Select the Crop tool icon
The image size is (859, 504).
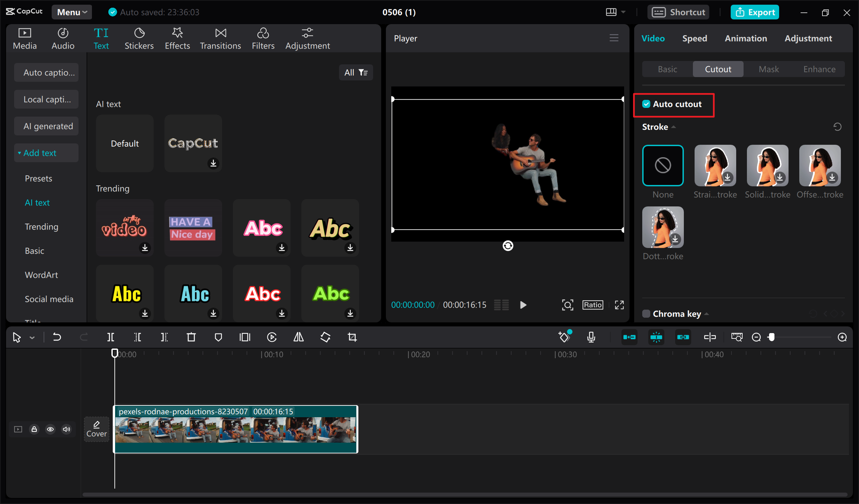coord(352,337)
